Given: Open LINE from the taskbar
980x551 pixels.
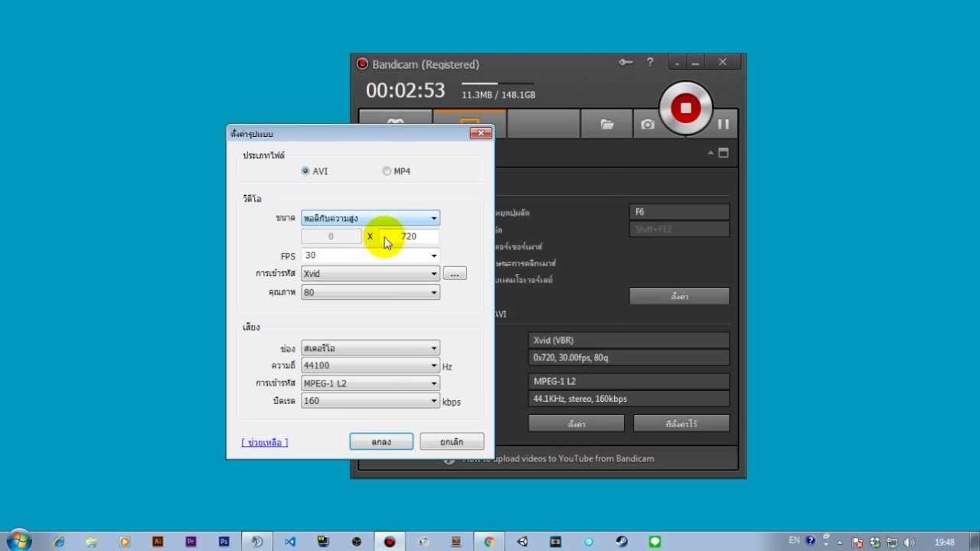Looking at the screenshot, I should pyautogui.click(x=655, y=542).
